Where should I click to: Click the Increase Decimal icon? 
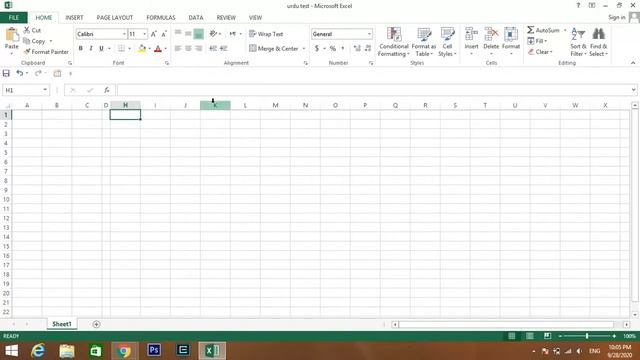357,49
